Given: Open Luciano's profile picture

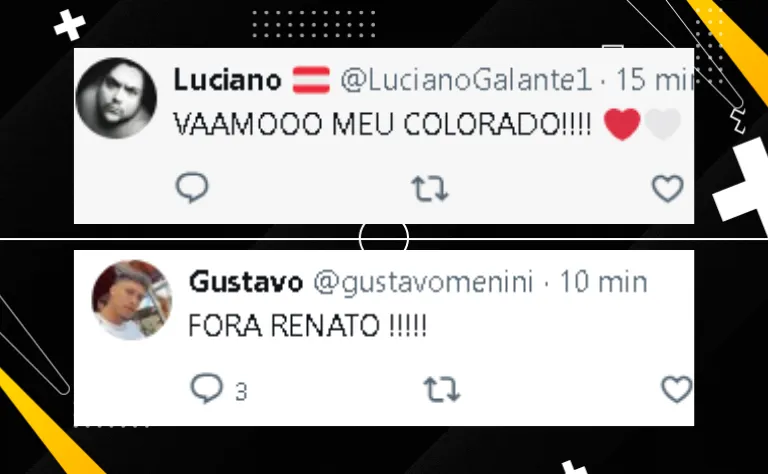Looking at the screenshot, I should (116, 98).
